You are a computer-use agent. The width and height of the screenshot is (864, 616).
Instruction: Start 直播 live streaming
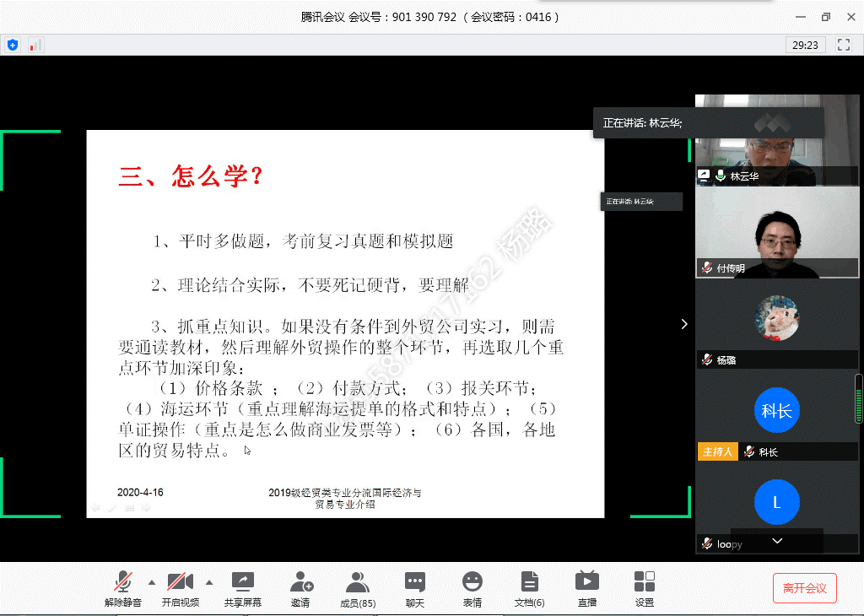(586, 581)
